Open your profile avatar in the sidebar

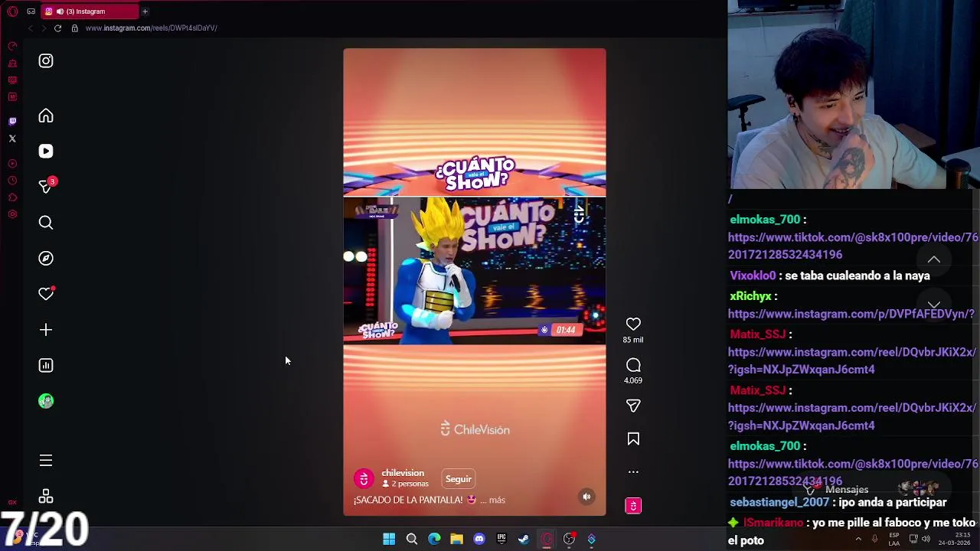pos(46,401)
